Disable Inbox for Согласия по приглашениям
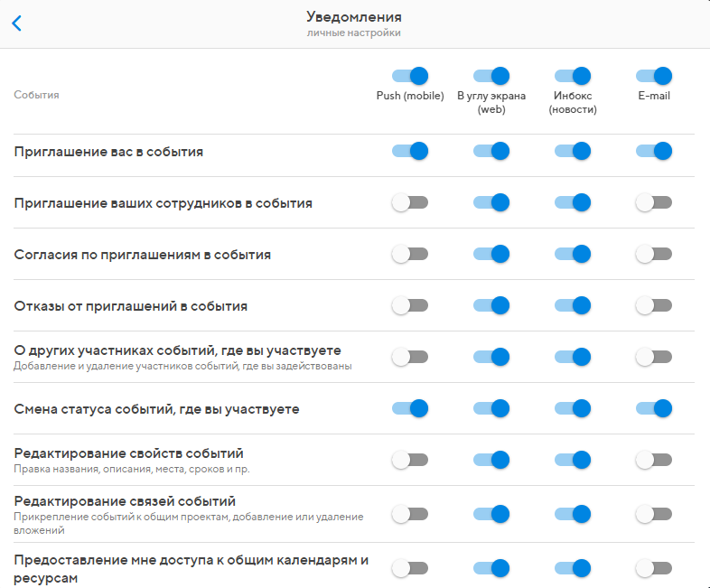Viewport: 710px width, 588px height. click(572, 254)
